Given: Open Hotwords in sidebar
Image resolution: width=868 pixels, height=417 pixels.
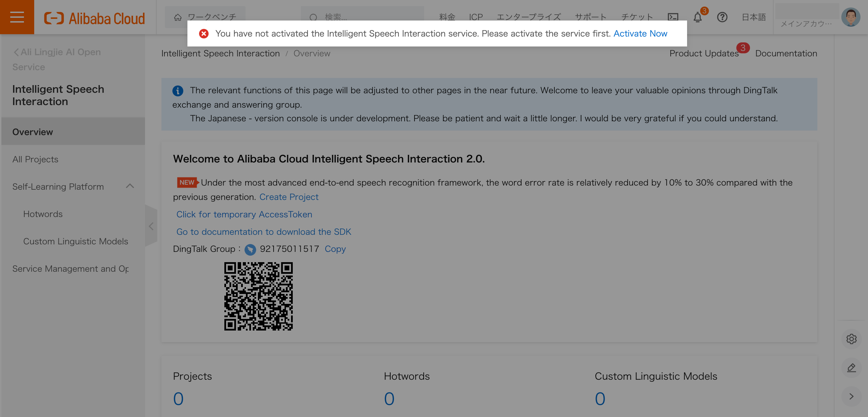Looking at the screenshot, I should tap(43, 214).
